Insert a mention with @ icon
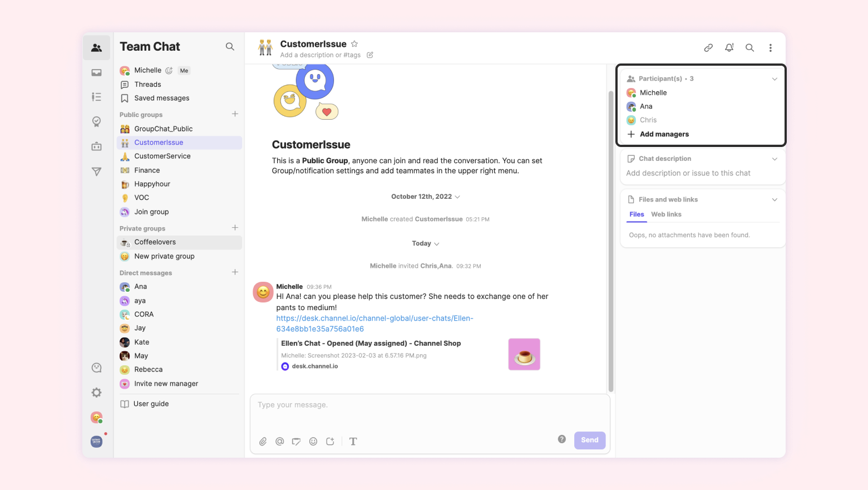The width and height of the screenshot is (868, 490). (x=280, y=442)
